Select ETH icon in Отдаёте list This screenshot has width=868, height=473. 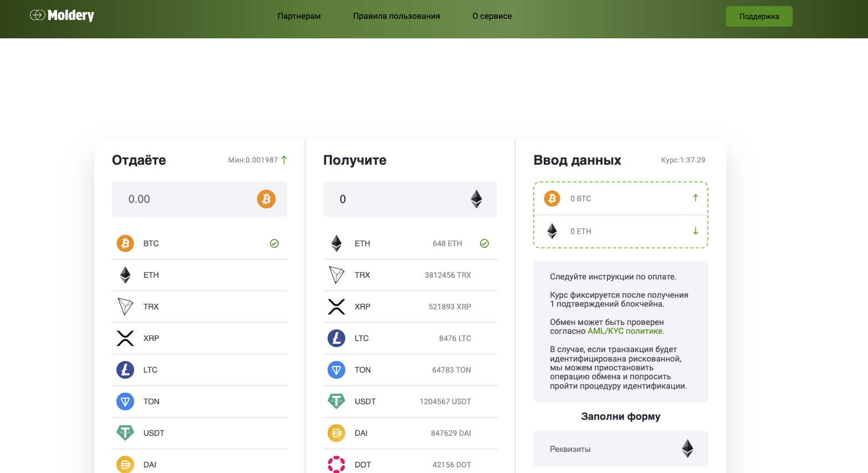125,275
